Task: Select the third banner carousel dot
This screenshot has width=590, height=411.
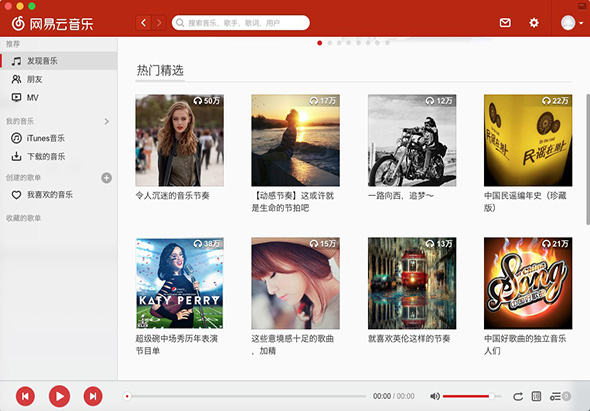Action: 339,43
